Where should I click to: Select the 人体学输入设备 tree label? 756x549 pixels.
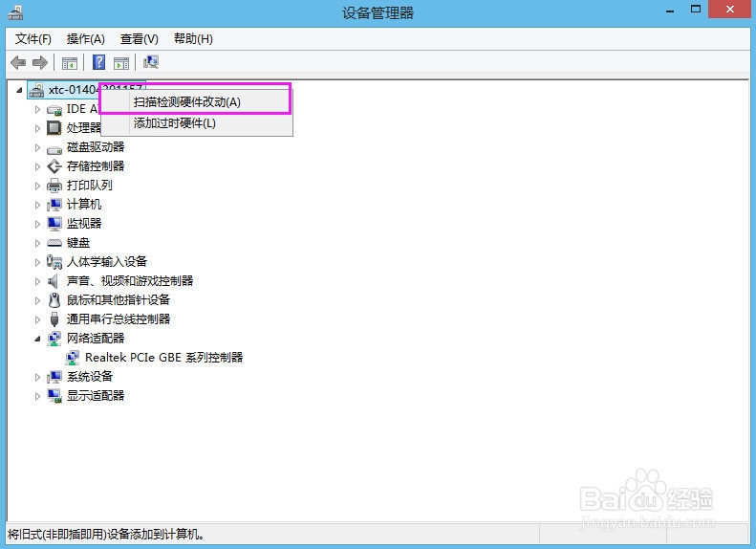pyautogui.click(x=106, y=262)
